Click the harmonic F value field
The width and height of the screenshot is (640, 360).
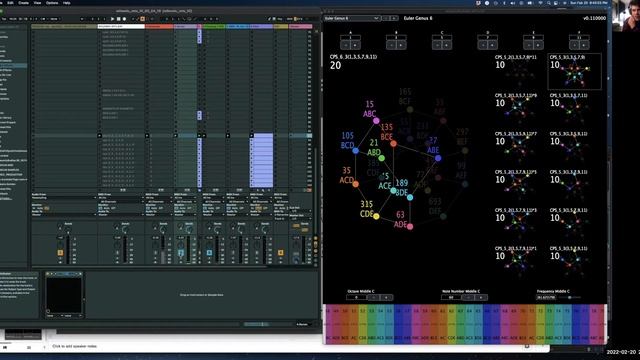(579, 38)
